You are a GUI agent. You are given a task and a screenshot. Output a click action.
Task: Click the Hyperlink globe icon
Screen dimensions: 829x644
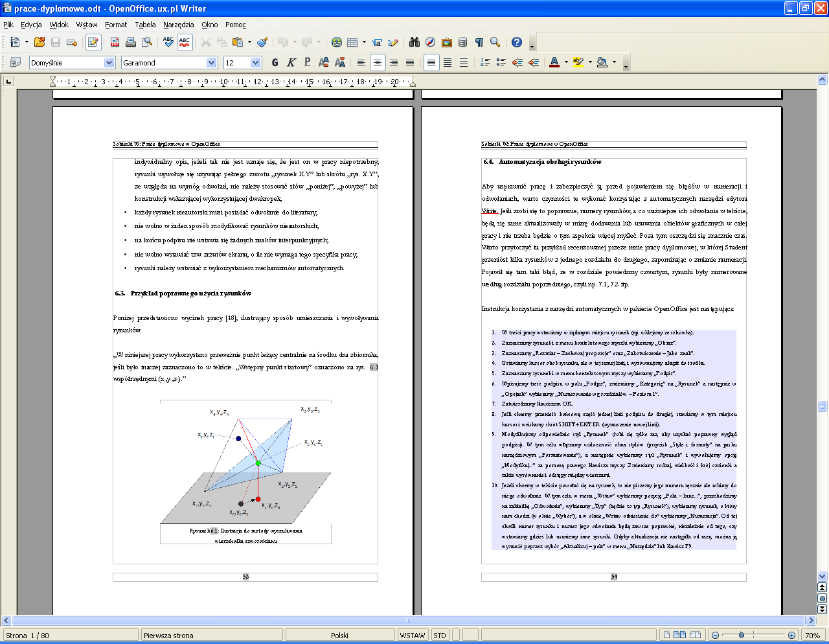pyautogui.click(x=336, y=42)
